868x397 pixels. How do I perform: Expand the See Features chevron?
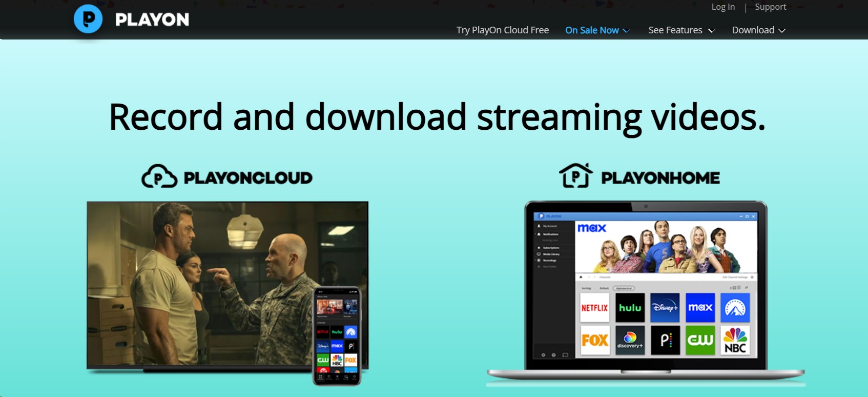(712, 31)
